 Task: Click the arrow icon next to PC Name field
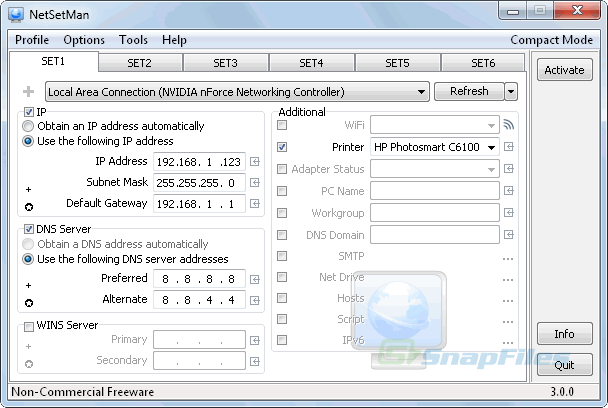tap(508, 190)
